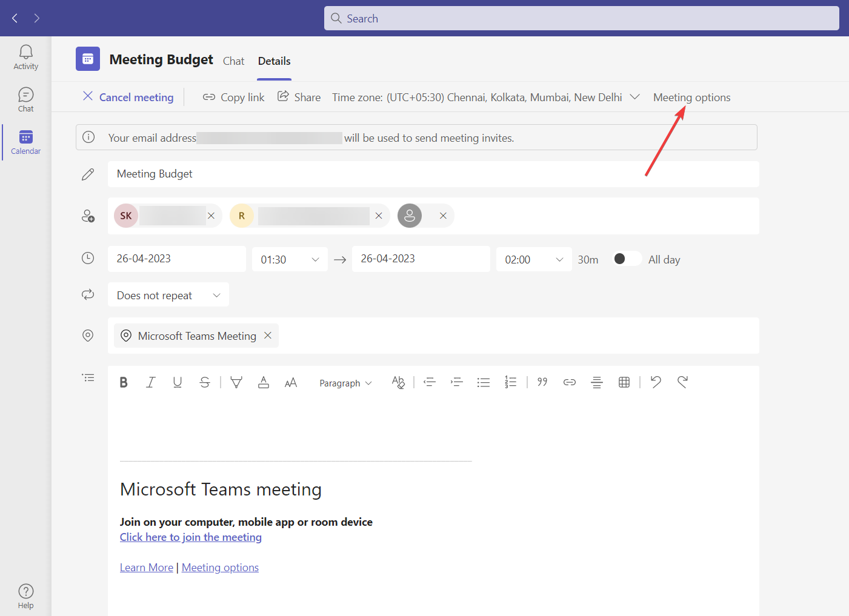Edit the Meeting Budget title field

tap(433, 174)
